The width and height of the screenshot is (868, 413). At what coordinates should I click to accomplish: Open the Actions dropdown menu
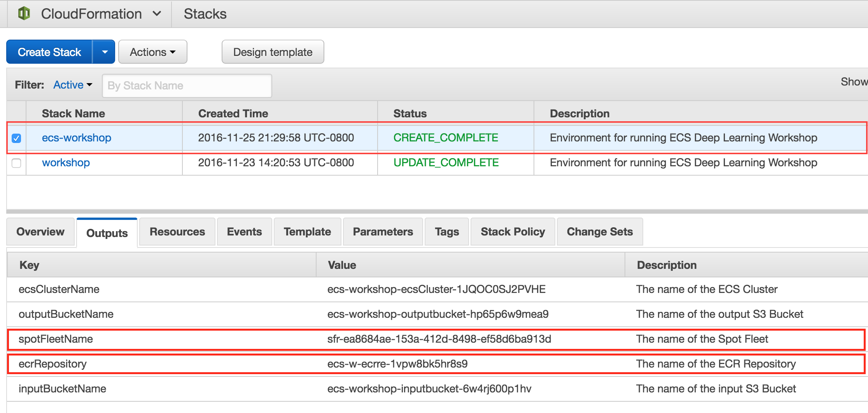[153, 52]
